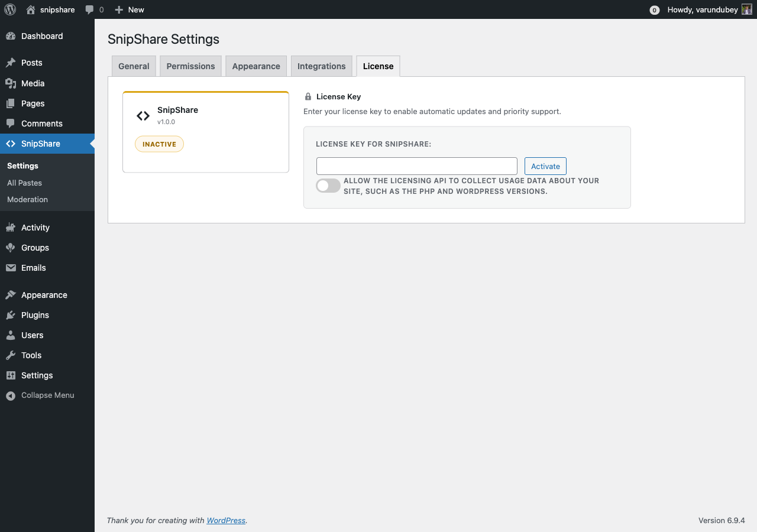This screenshot has height=532, width=757.
Task: Click inside the license key field
Action: coord(416,166)
